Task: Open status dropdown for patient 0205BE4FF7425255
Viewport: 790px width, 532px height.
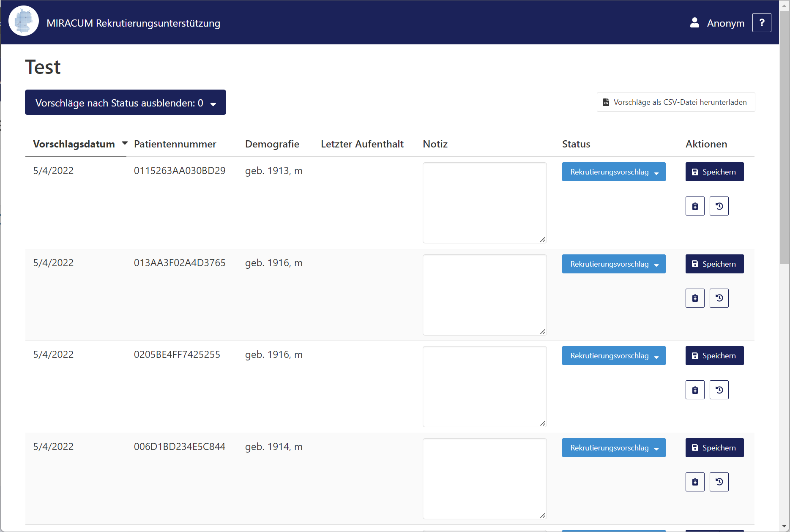Action: (614, 356)
